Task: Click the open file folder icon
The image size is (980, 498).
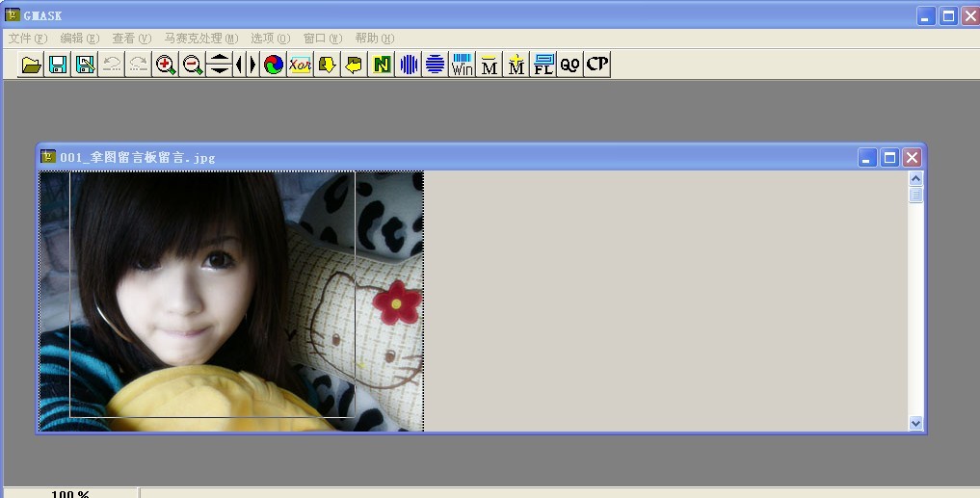Action: pyautogui.click(x=31, y=65)
